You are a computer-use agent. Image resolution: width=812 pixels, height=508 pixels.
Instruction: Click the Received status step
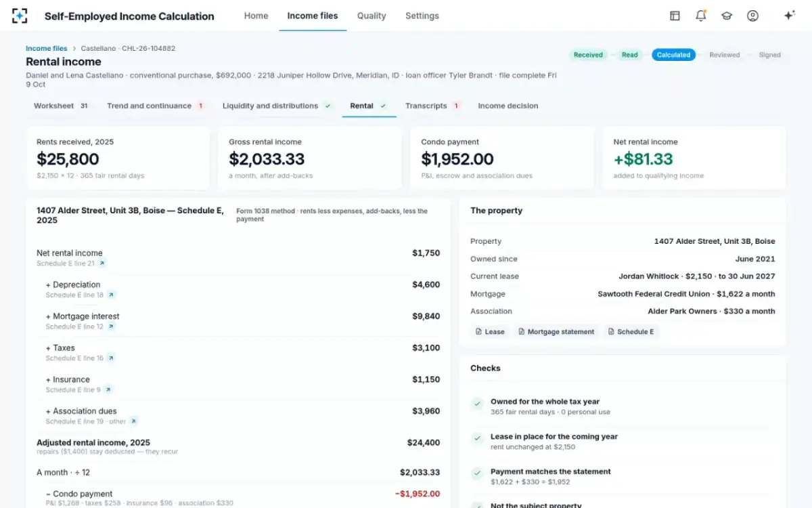click(x=588, y=55)
